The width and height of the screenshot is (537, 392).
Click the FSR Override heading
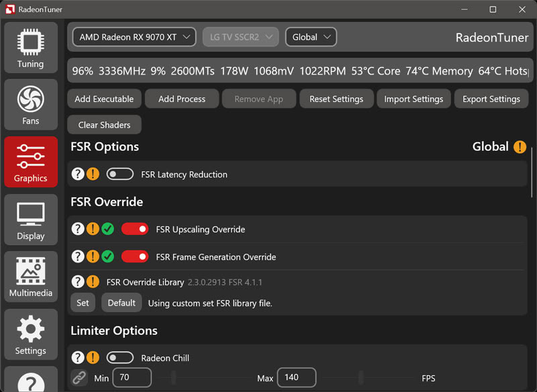(107, 201)
